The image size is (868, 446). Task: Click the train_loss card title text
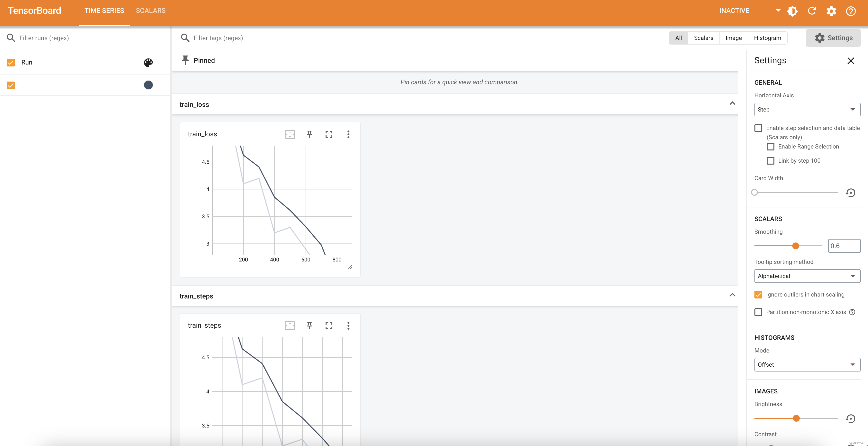point(202,134)
